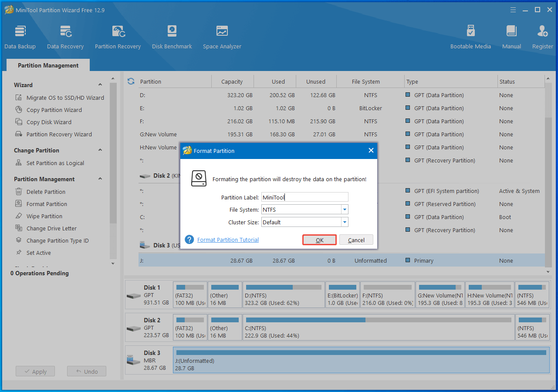Collapse the Wizard section
This screenshot has height=392, width=558.
coord(100,85)
